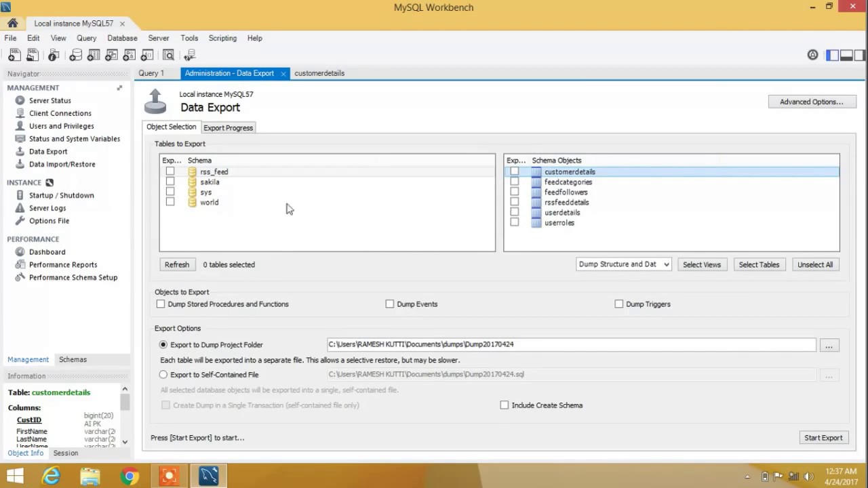Click the Advanced Options button

click(812, 102)
